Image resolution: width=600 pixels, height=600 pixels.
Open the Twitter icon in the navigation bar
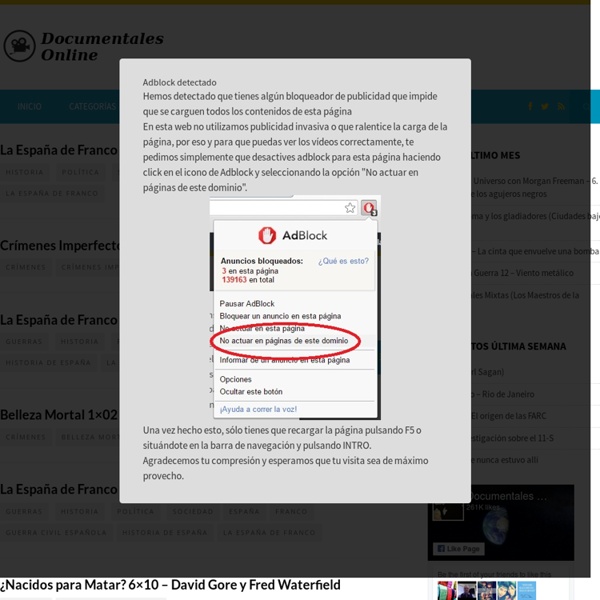[545, 106]
